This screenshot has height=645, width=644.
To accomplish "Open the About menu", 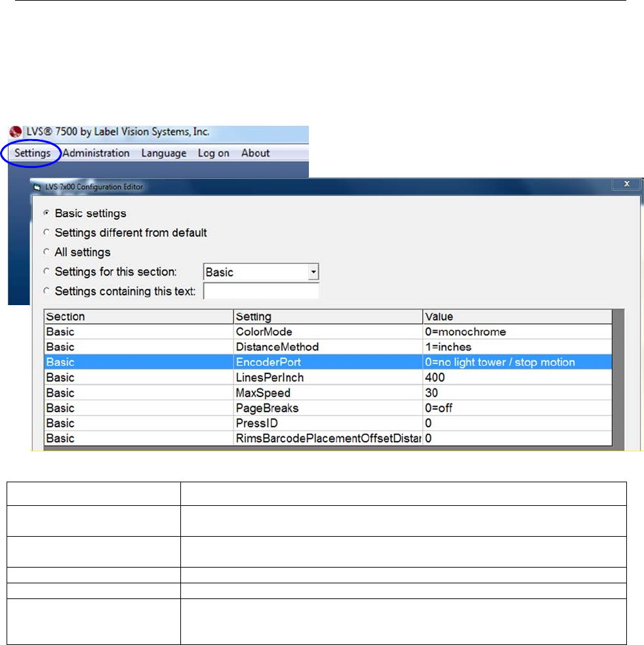I will click(x=255, y=153).
